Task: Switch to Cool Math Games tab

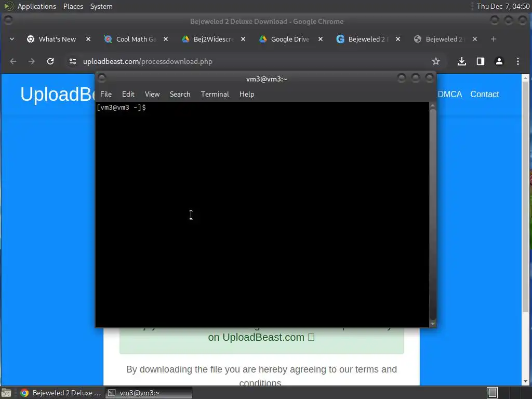Action: 135,39
